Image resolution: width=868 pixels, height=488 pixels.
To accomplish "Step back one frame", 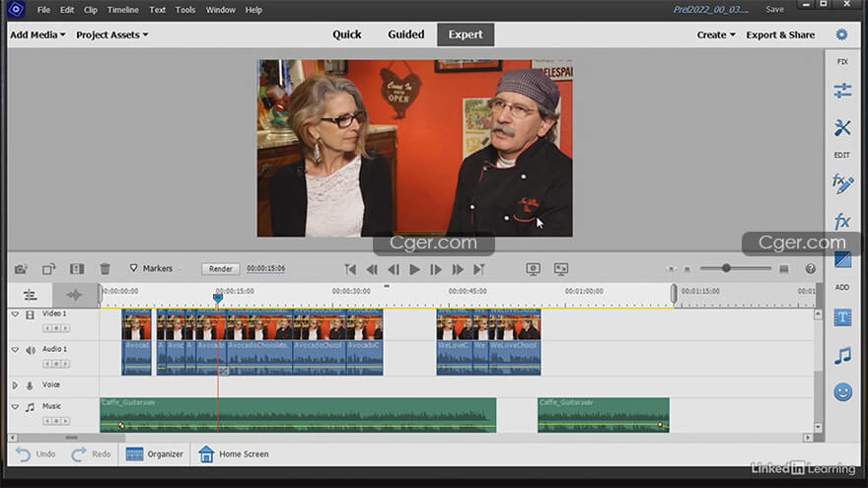I will click(x=394, y=269).
